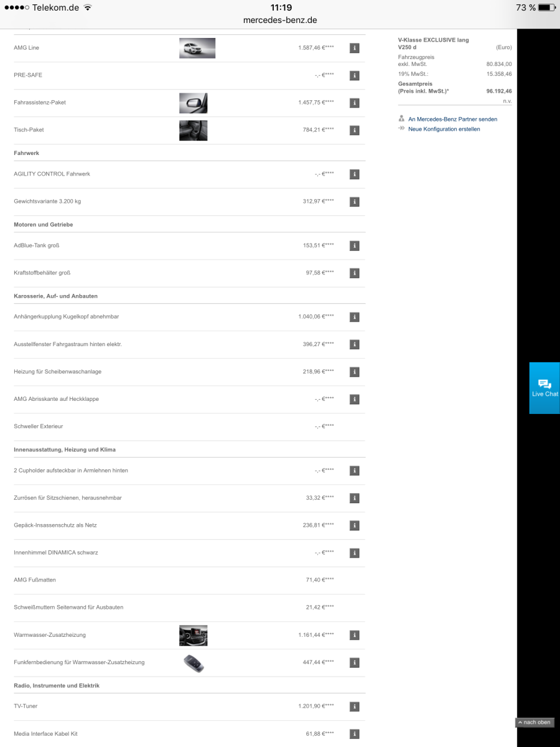View the Tisch-Paket thumbnail image

[193, 130]
